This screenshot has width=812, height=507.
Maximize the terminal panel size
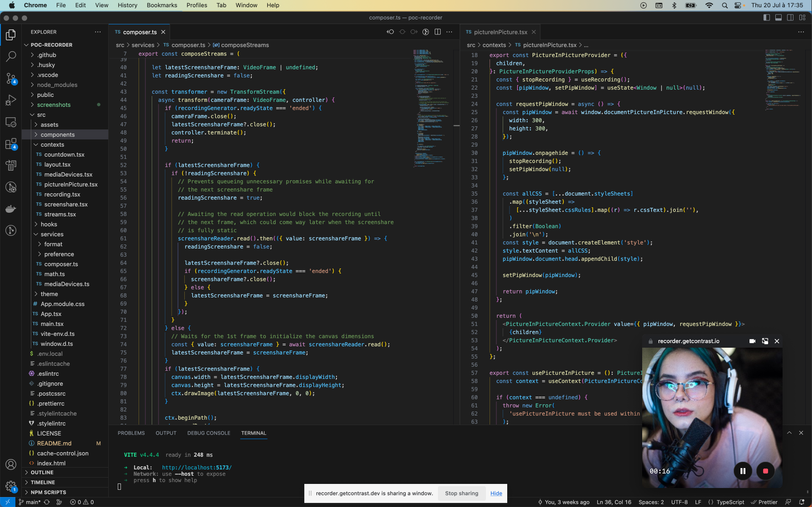pyautogui.click(x=789, y=433)
